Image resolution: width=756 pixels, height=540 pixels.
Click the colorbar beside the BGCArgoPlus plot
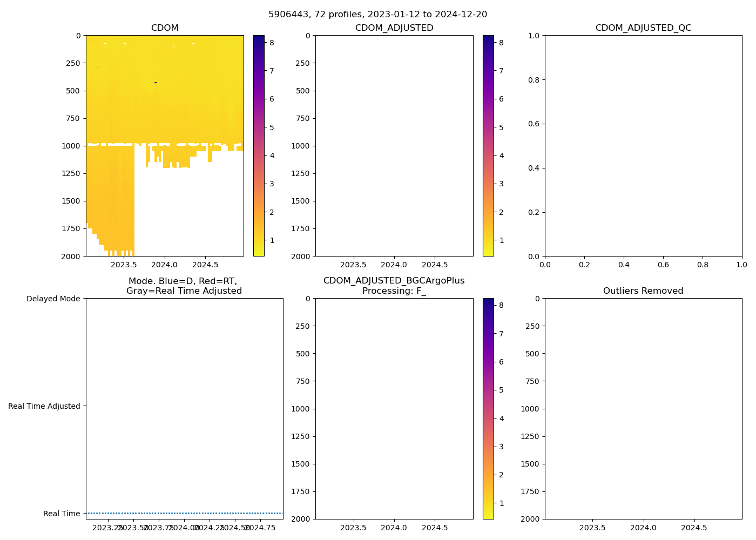[x=488, y=409]
